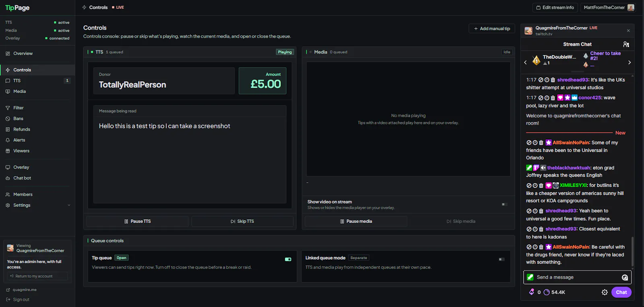Open the emote picker in message box

pyautogui.click(x=625, y=277)
